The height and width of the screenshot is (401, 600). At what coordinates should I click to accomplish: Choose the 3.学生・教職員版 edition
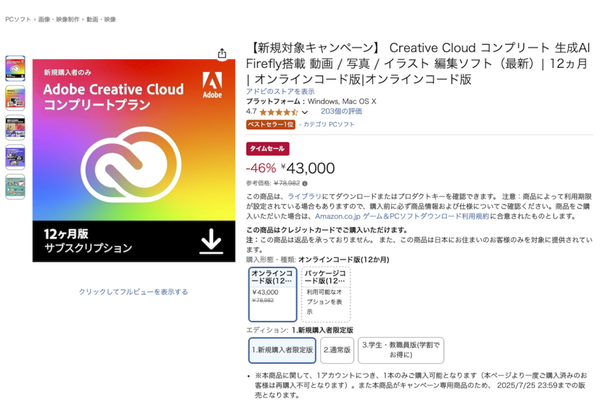pos(401,350)
